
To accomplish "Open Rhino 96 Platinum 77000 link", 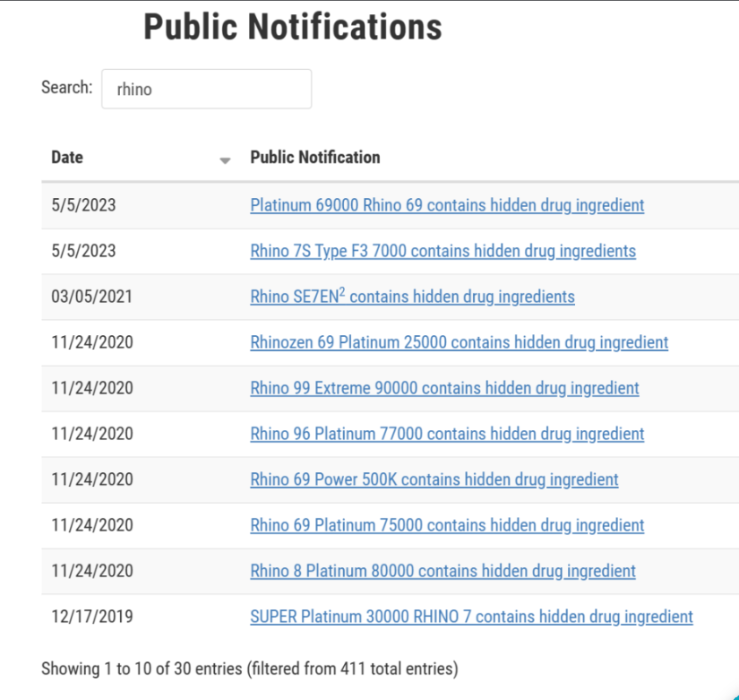I will point(447,434).
